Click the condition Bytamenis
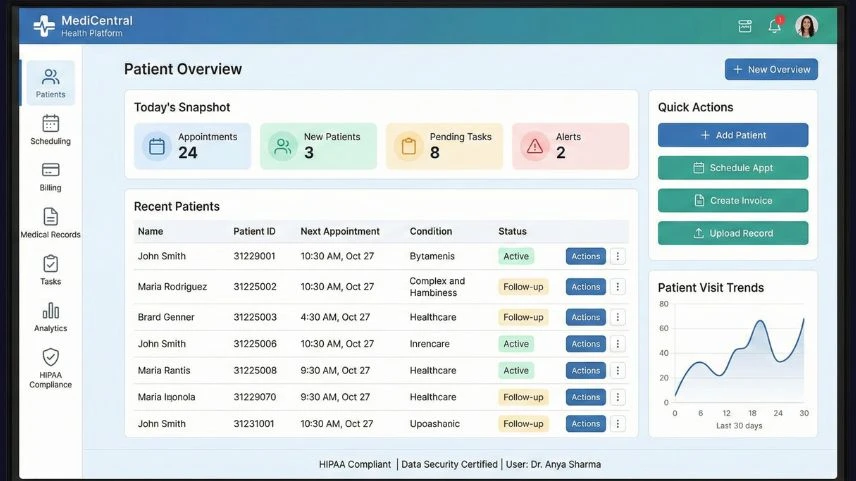Viewport: 856px width, 481px height. pos(432,256)
